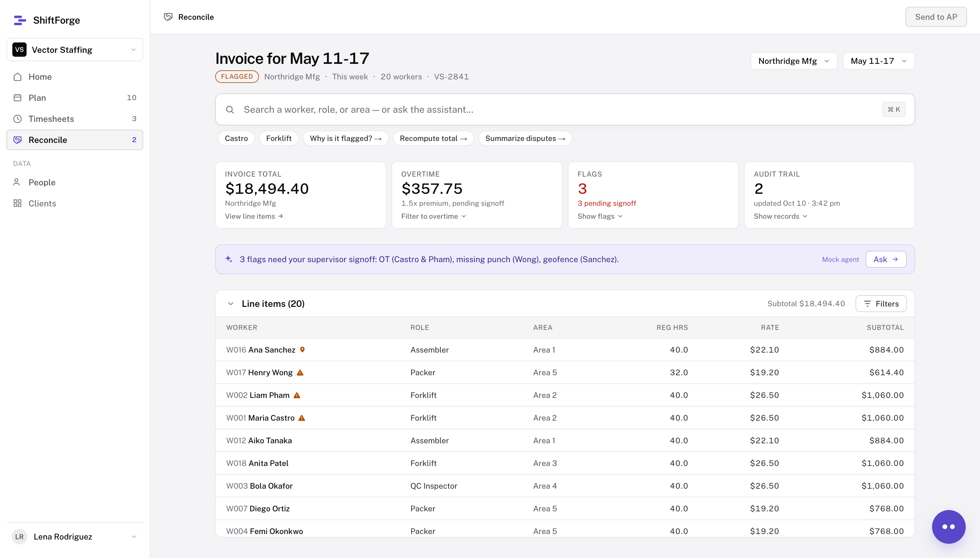The height and width of the screenshot is (558, 980).
Task: Click the Summarize disputes chip
Action: (x=525, y=138)
